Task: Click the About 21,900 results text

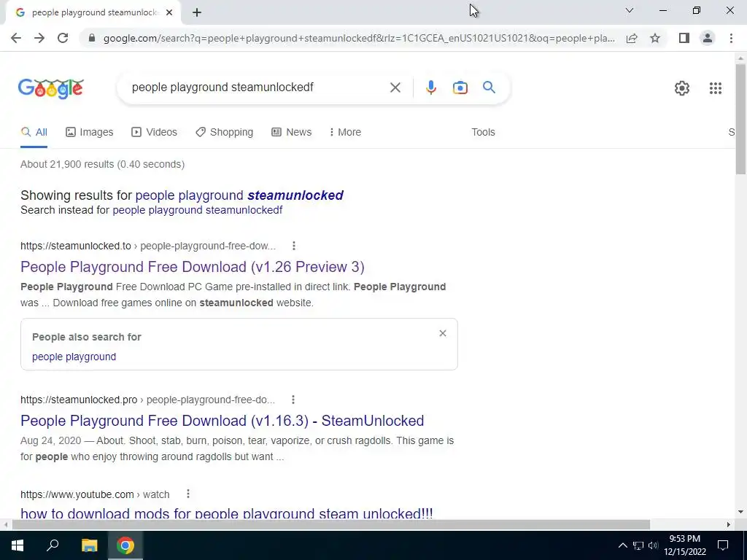Action: 102,164
